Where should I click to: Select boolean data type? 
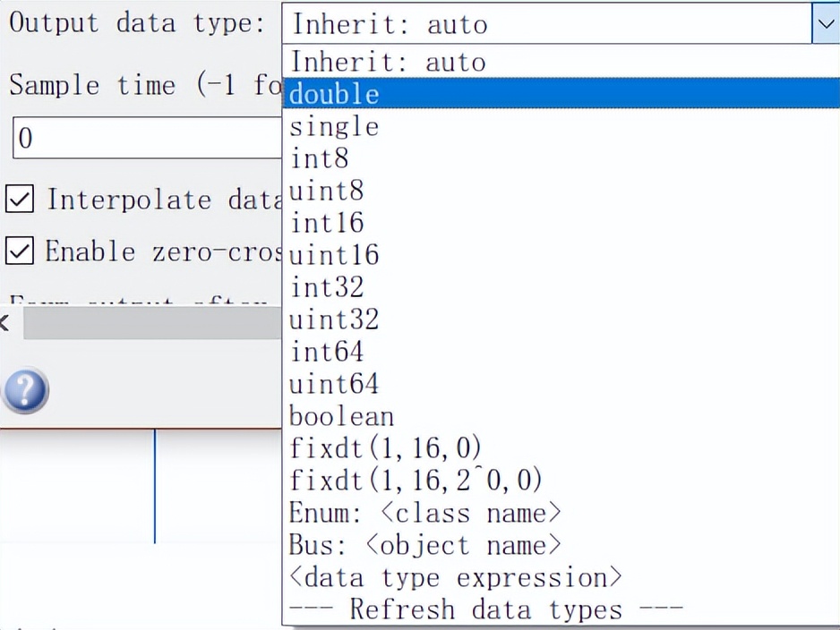pyautogui.click(x=341, y=416)
